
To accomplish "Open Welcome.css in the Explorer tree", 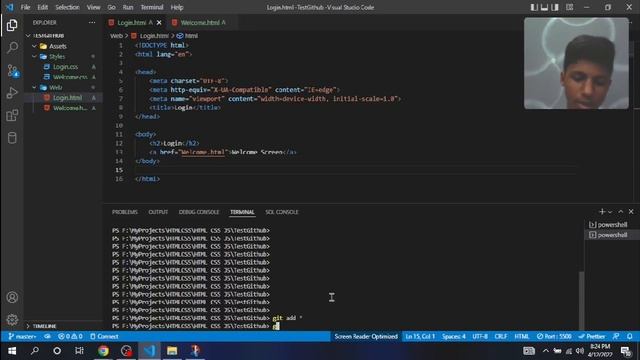I will (70, 77).
